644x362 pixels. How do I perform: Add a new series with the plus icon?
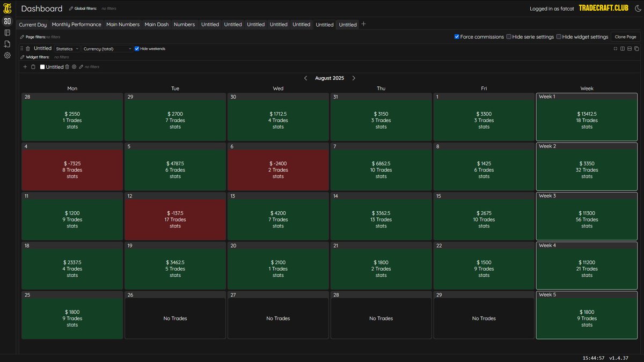tap(25, 67)
